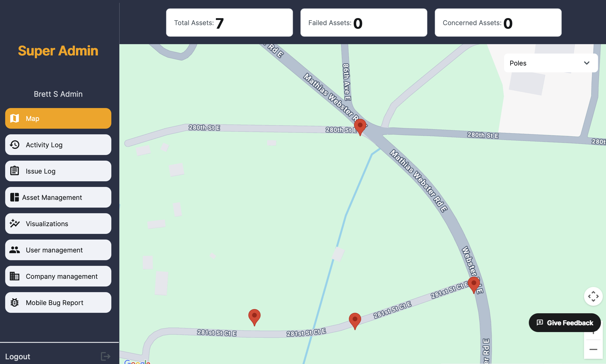
Task: Open the Activity Log clock icon
Action: (15, 145)
